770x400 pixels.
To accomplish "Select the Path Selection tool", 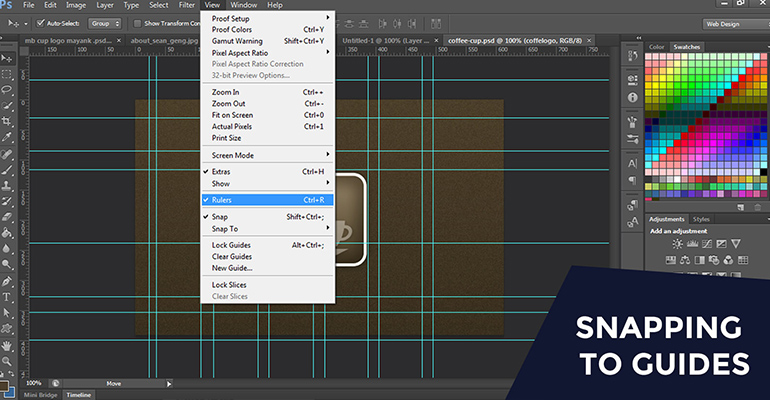I will (6, 313).
